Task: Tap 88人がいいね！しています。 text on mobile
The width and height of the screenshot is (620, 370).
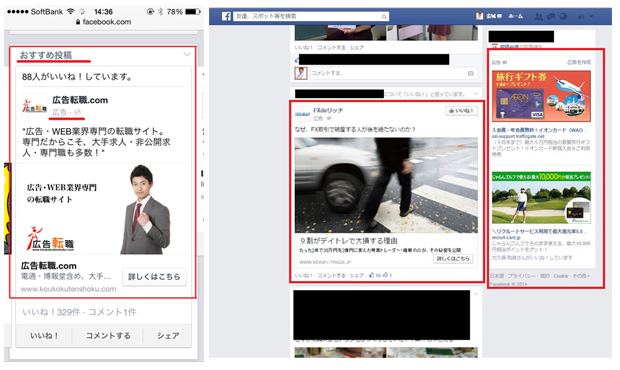Action: (x=77, y=77)
